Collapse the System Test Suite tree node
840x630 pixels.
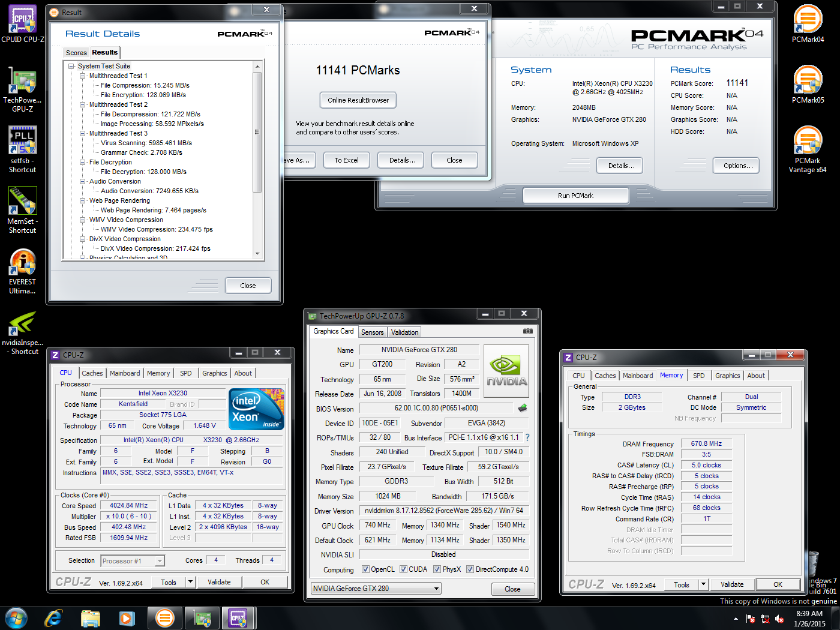(71, 66)
